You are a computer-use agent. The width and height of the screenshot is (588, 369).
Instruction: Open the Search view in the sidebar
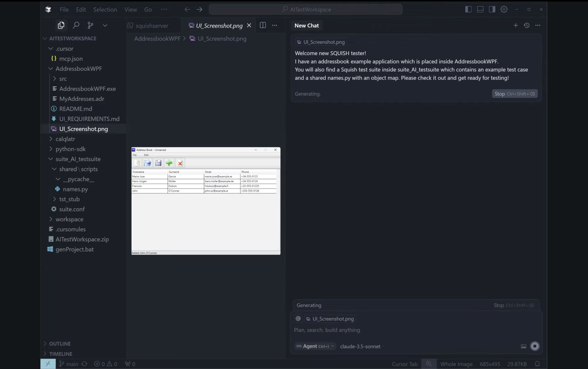coord(76,25)
